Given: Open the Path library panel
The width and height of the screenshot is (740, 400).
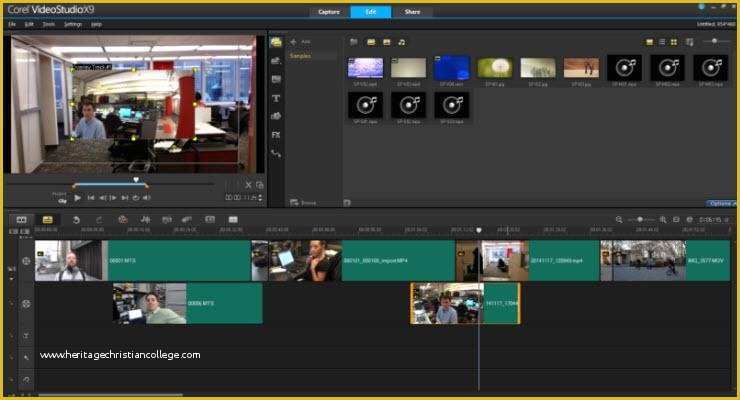Looking at the screenshot, I should (x=276, y=154).
